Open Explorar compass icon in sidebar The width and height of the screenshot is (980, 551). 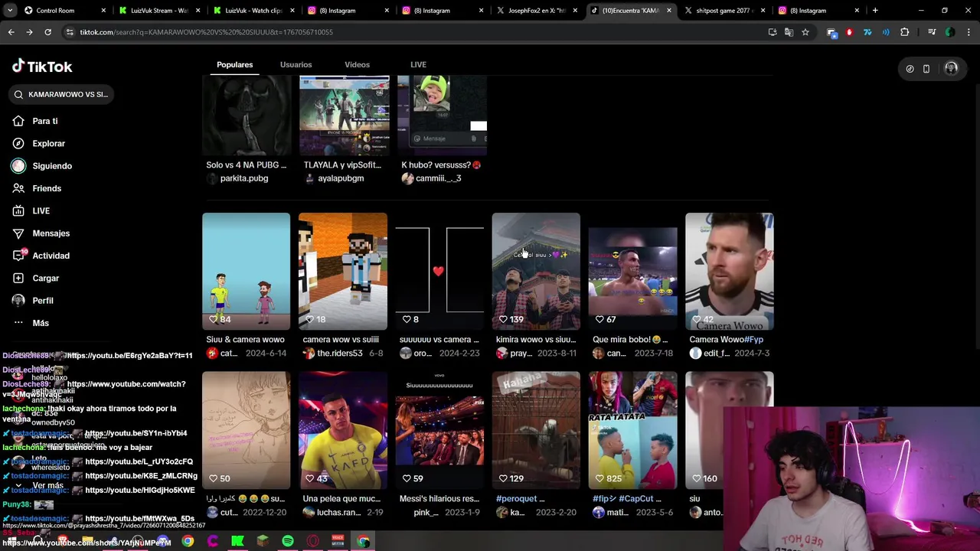(x=18, y=143)
